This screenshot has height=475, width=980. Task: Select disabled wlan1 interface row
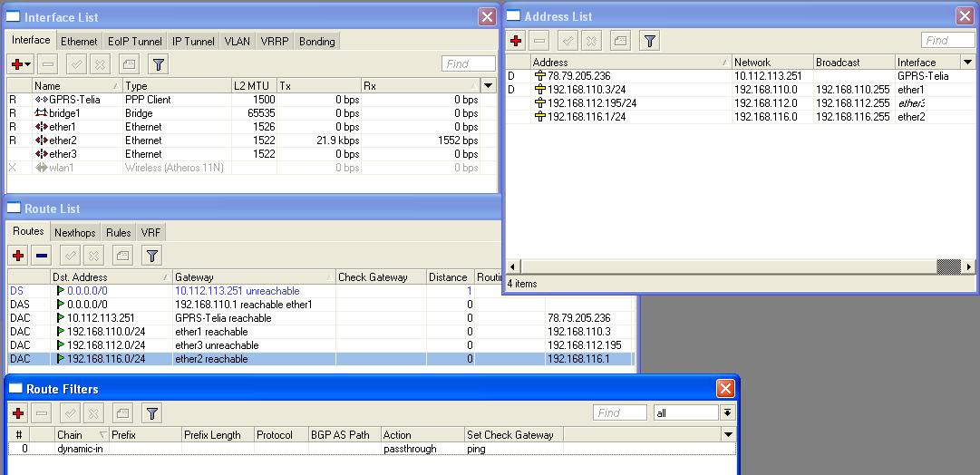click(252, 168)
